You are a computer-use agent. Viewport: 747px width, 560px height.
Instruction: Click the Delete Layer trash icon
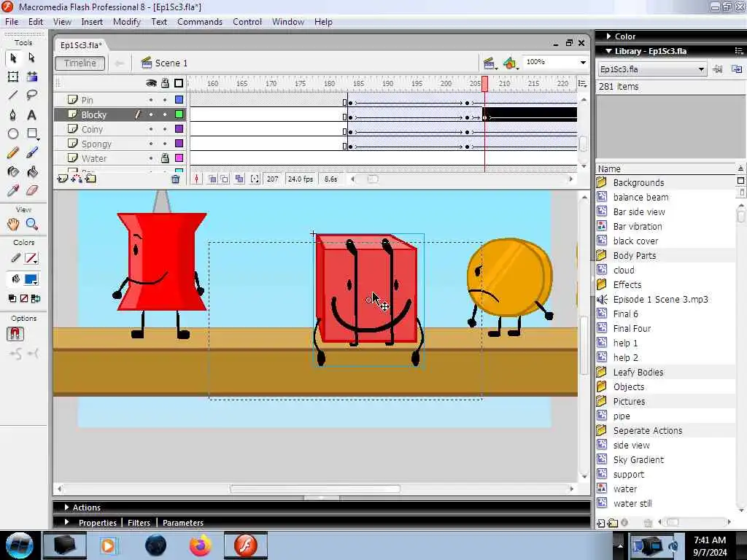pos(175,179)
